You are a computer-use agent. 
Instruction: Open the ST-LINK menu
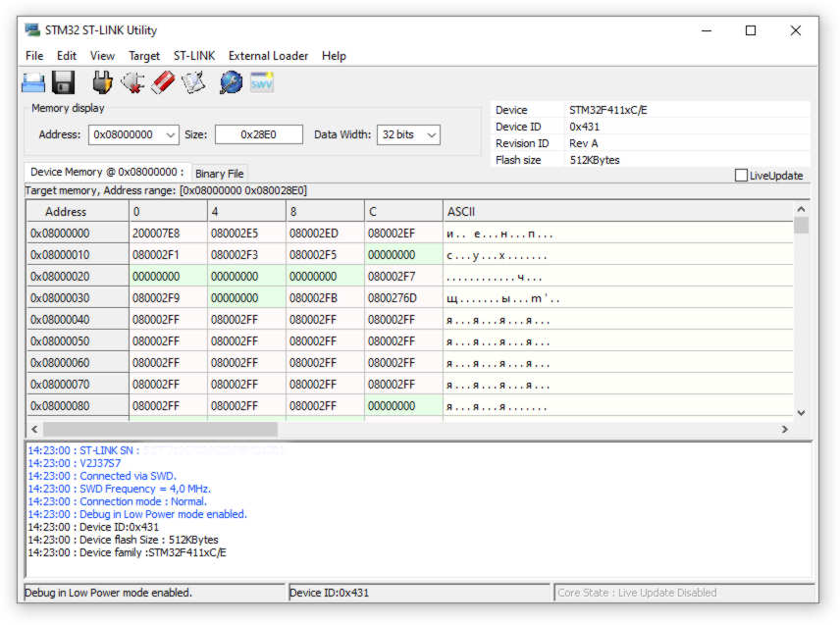(x=194, y=56)
